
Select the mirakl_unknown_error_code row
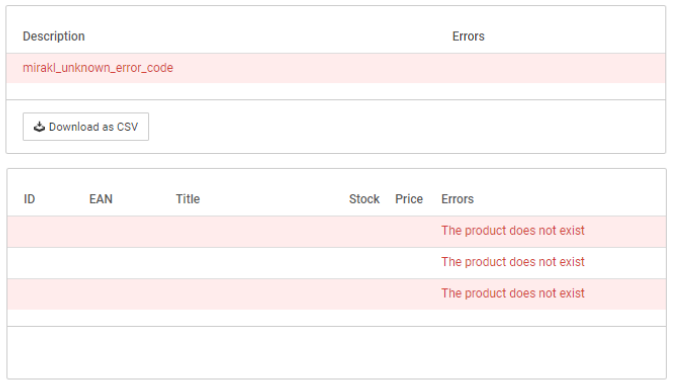(336, 68)
